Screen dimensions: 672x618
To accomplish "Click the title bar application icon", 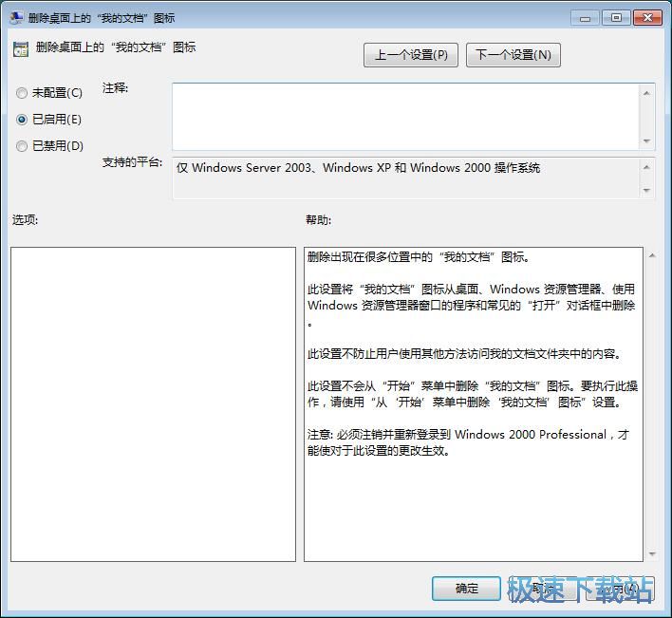I will (16, 18).
